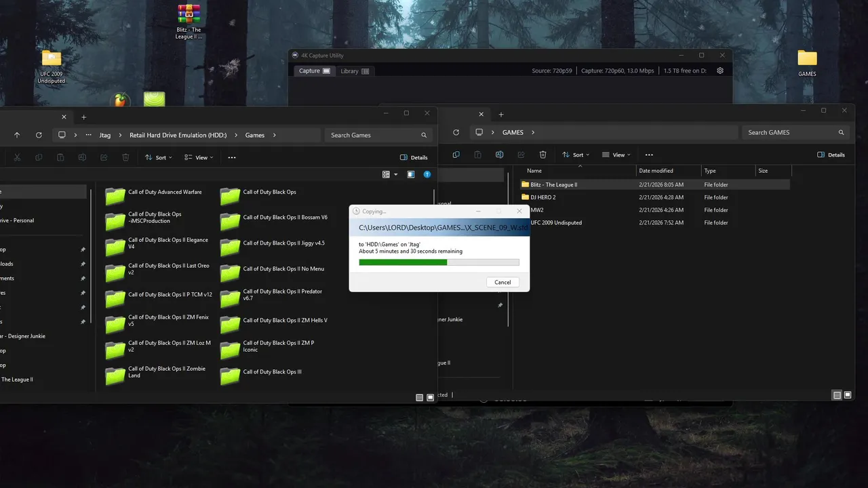Select FL Studio fruit icon on desktop
This screenshot has width=868, height=488.
pyautogui.click(x=121, y=100)
